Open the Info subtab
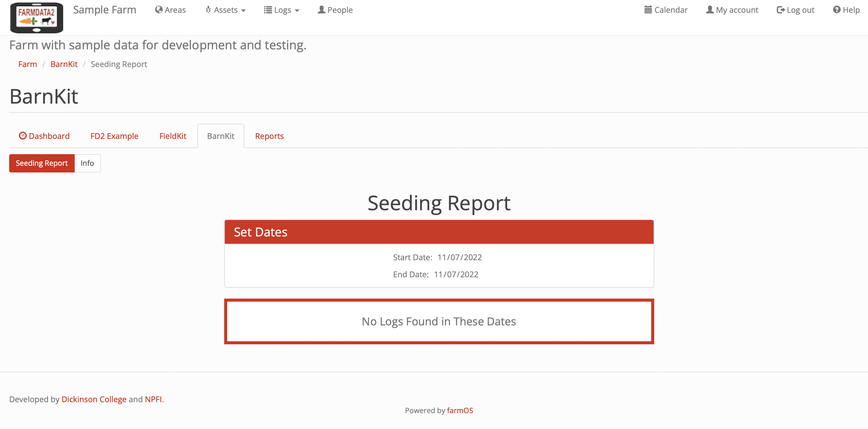Image resolution: width=868 pixels, height=429 pixels. (x=87, y=163)
